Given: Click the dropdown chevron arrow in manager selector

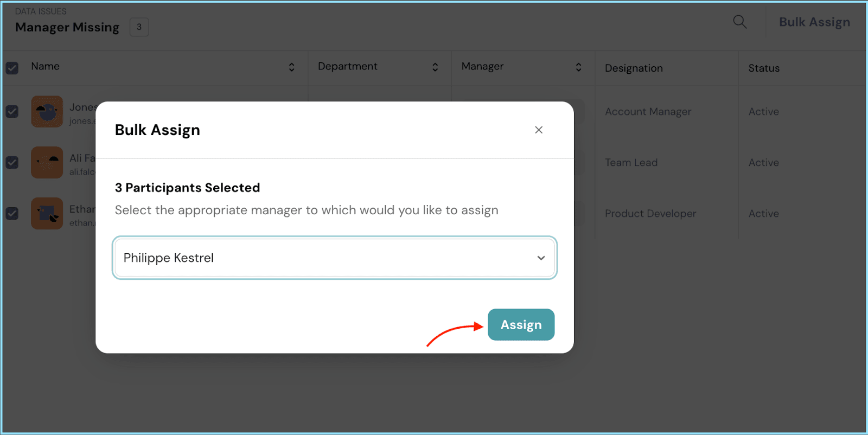Looking at the screenshot, I should click(x=540, y=258).
